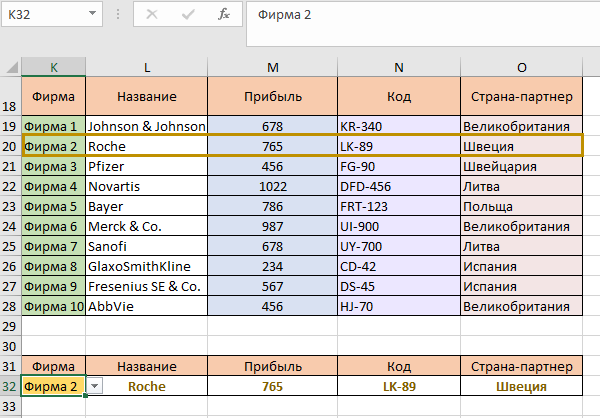Image resolution: width=600 pixels, height=418 pixels.
Task: Click the Фирма header in row 31
Action: coord(54,366)
